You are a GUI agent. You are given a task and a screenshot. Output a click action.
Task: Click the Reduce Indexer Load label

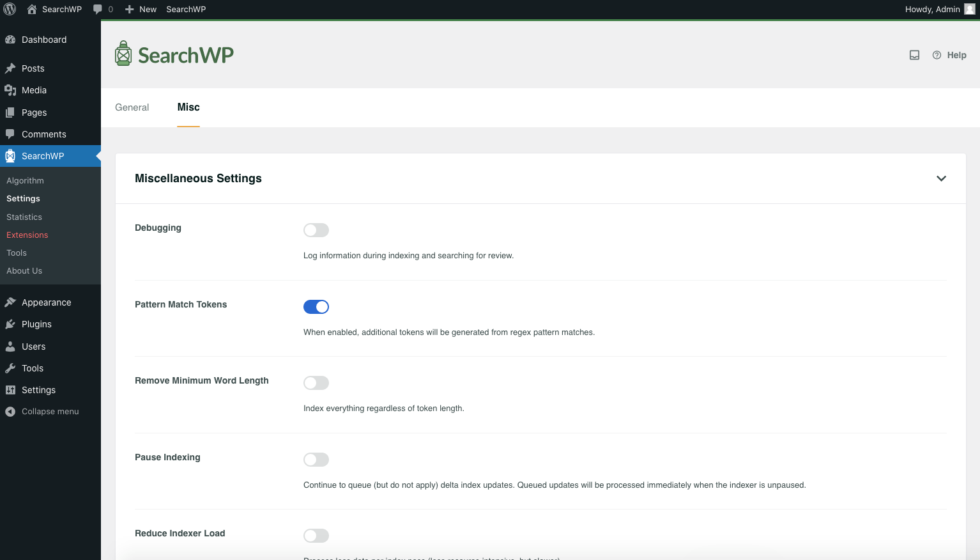pos(180,533)
